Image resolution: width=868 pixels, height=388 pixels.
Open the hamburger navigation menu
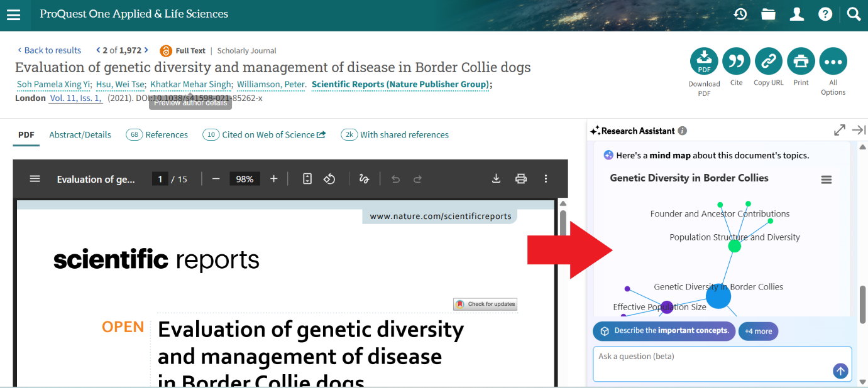pyautogui.click(x=13, y=14)
